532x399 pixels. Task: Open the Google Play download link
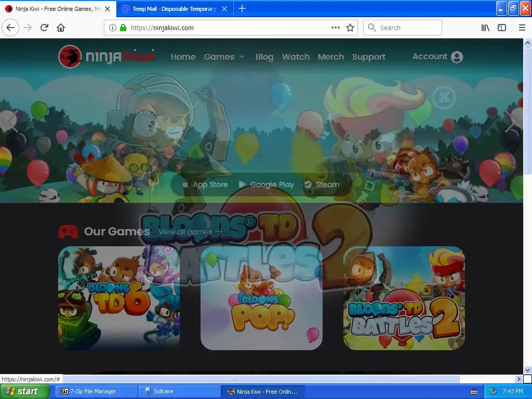click(267, 184)
